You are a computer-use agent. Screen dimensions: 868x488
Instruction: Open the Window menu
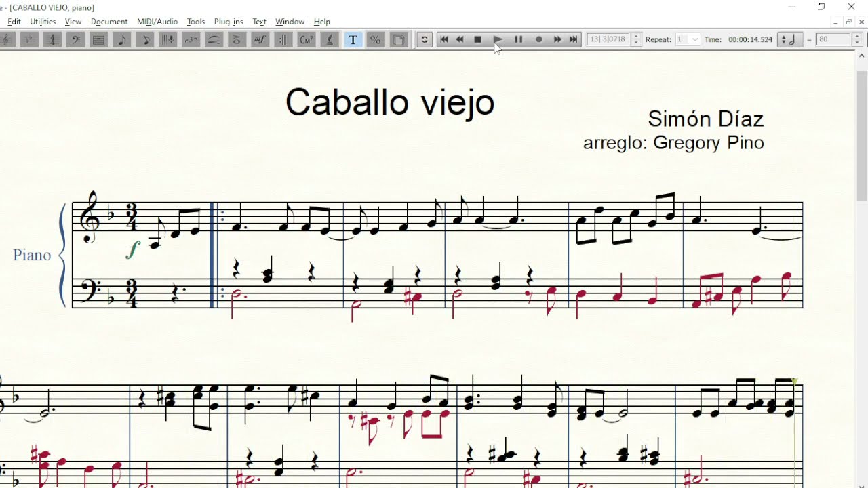290,22
